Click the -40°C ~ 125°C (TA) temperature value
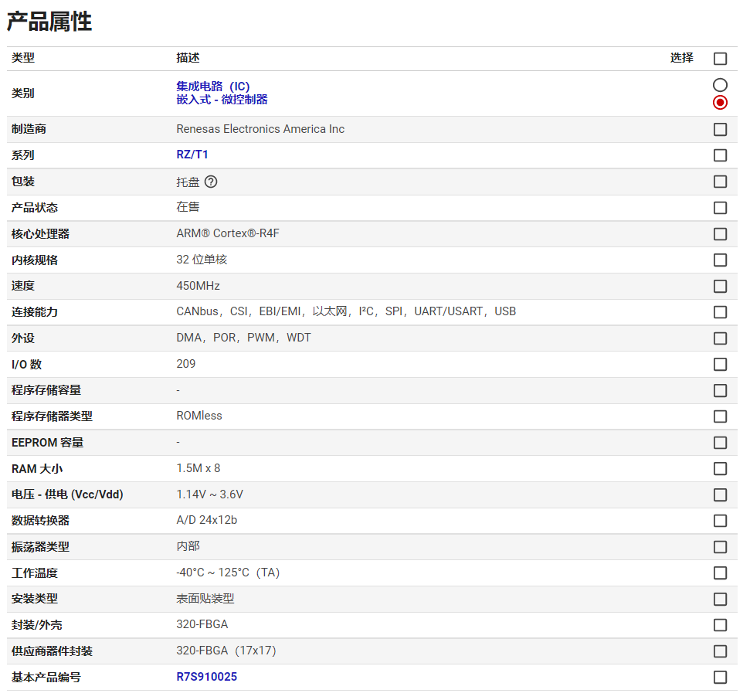Image resolution: width=750 pixels, height=700 pixels. pyautogui.click(x=228, y=573)
